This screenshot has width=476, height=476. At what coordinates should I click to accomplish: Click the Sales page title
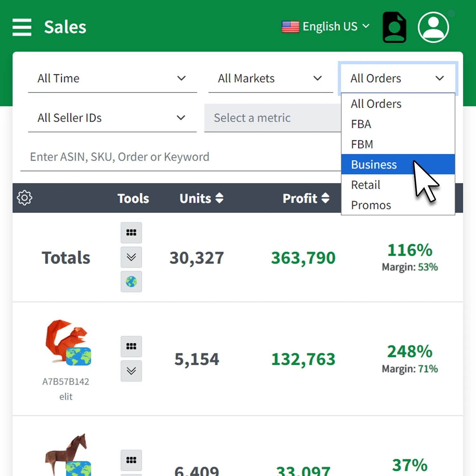(65, 27)
